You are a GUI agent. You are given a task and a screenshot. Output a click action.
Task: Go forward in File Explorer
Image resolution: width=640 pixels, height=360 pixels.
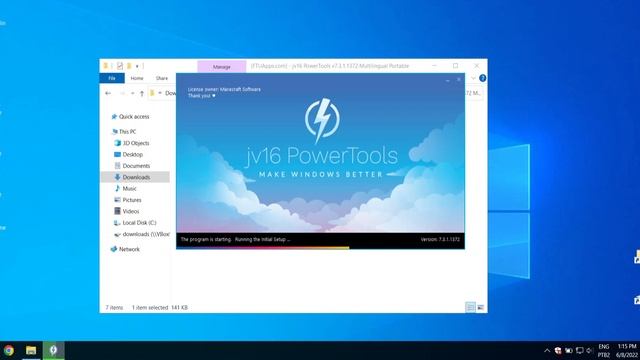[x=122, y=93]
